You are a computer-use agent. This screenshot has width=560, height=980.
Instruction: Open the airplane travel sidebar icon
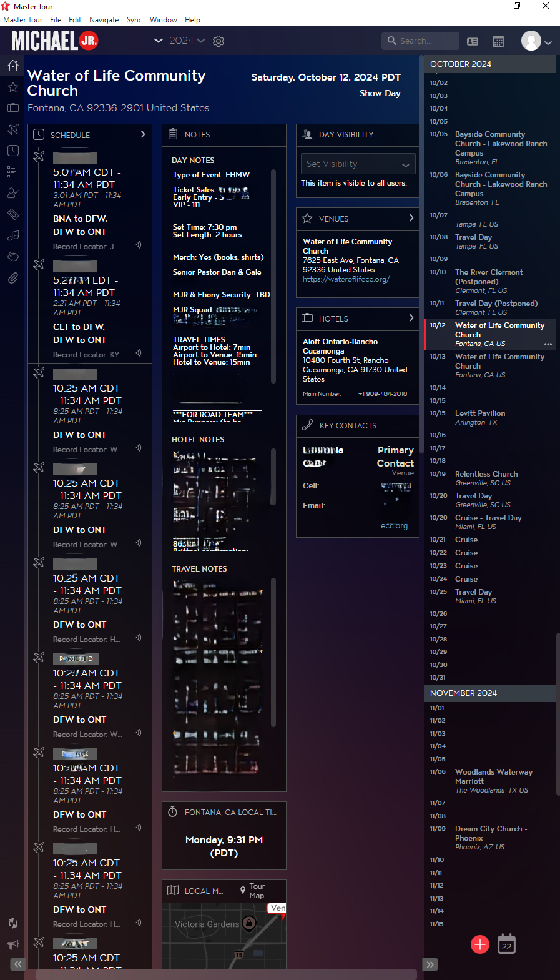click(12, 129)
